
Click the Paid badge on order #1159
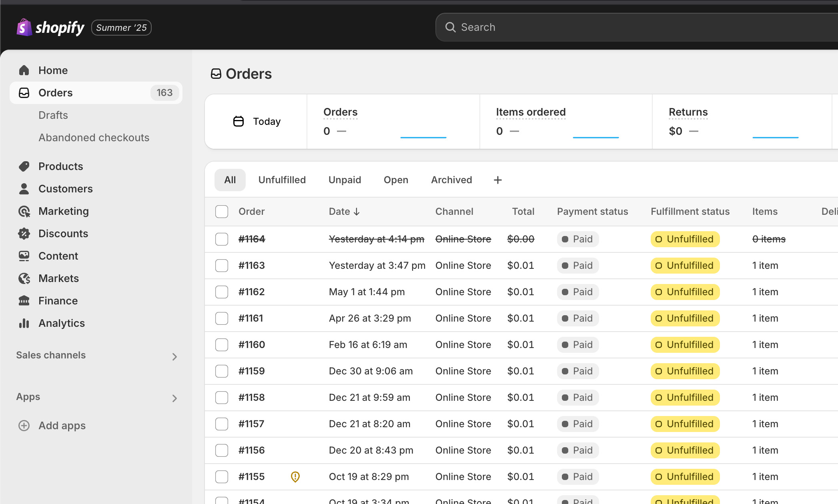(577, 371)
